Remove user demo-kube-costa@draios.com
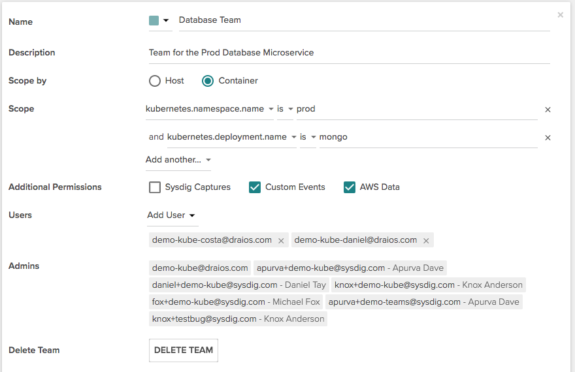This screenshot has height=372, width=575. click(x=281, y=241)
